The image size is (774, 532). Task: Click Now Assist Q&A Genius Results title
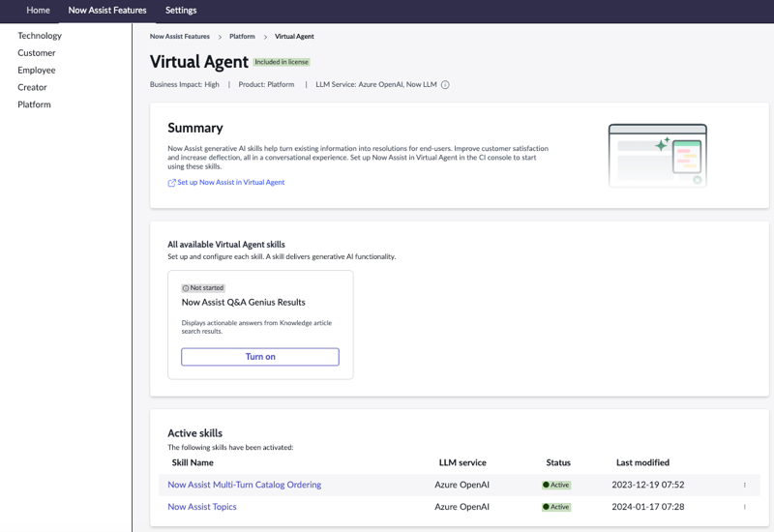(244, 303)
